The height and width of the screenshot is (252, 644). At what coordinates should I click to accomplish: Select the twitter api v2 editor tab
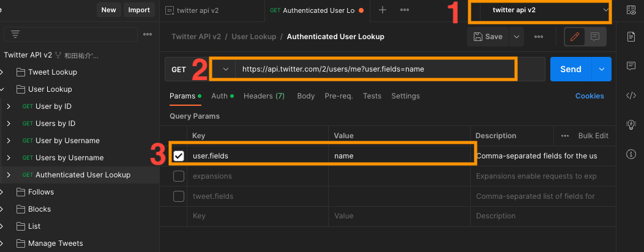(x=212, y=10)
